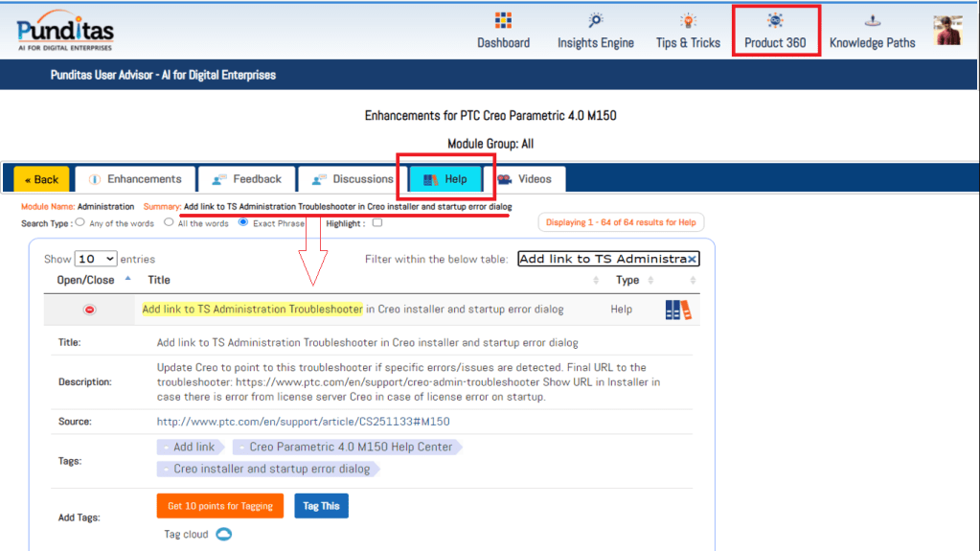The width and height of the screenshot is (980, 551).
Task: Open Product 360 from top navigation
Action: tap(775, 30)
